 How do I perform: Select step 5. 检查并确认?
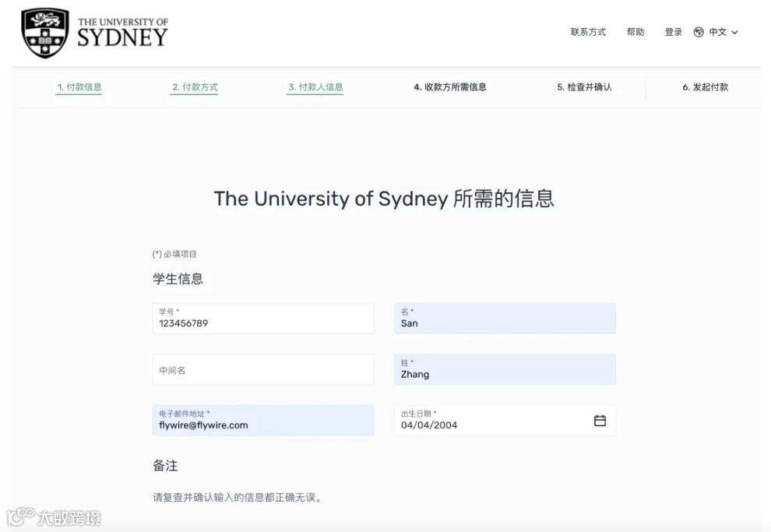[584, 87]
